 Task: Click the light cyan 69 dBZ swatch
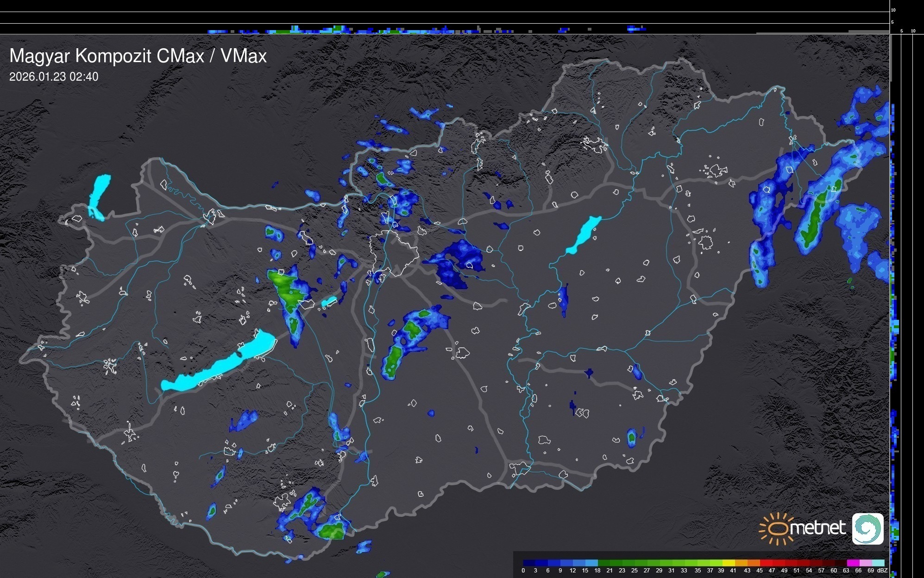(x=878, y=563)
